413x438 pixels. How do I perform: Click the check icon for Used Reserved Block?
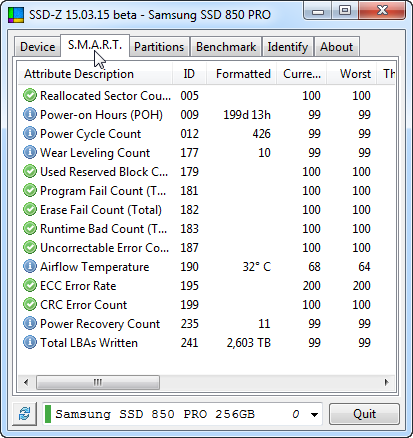click(30, 172)
